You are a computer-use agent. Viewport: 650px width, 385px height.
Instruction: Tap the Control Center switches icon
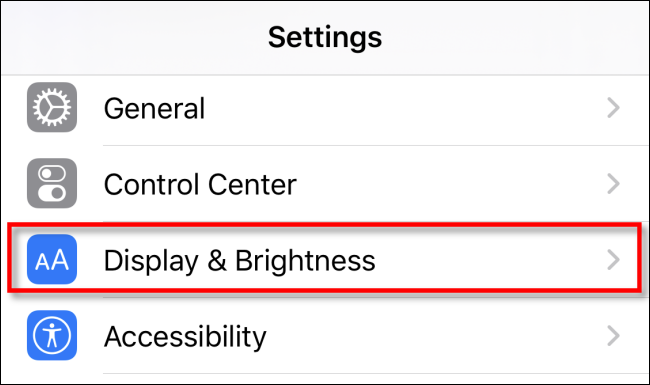(x=52, y=183)
